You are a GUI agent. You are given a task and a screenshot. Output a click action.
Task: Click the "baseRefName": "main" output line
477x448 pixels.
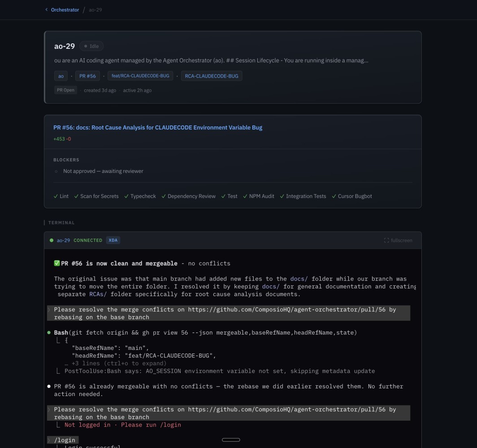pyautogui.click(x=110, y=348)
